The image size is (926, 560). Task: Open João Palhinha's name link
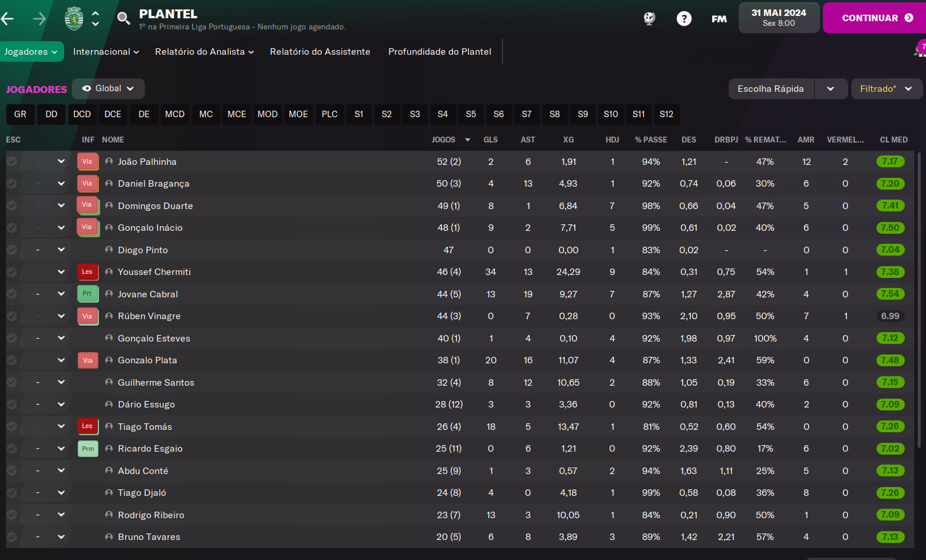[x=147, y=161]
